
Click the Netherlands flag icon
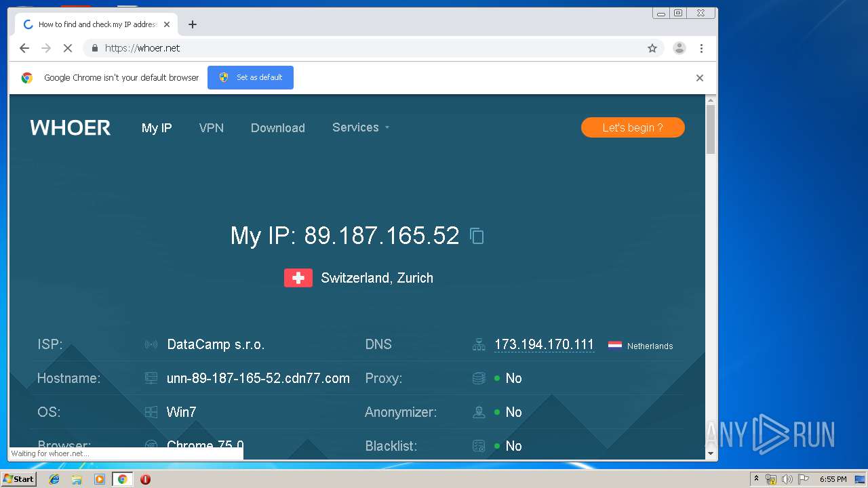[x=615, y=345]
